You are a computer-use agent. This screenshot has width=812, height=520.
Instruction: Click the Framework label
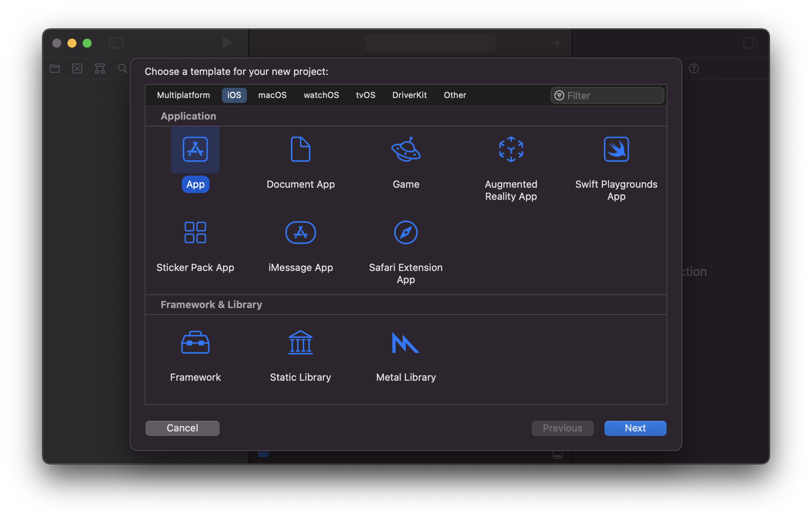tap(195, 377)
